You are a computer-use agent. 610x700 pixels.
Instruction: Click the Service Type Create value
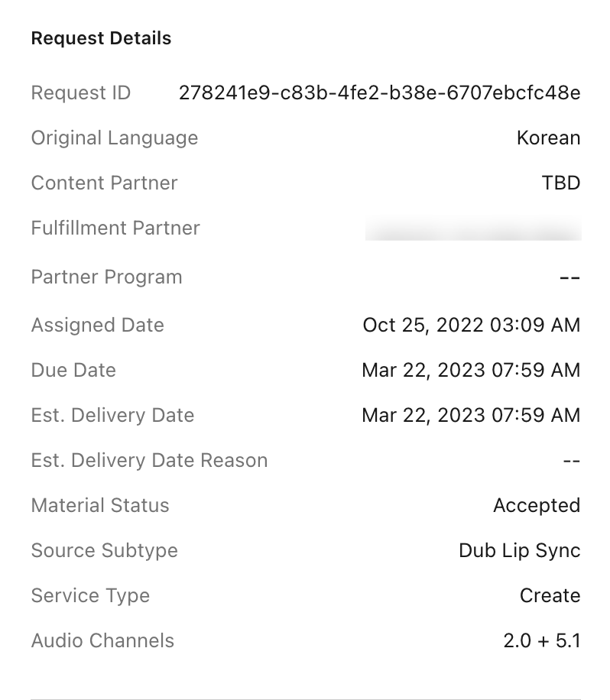[550, 595]
